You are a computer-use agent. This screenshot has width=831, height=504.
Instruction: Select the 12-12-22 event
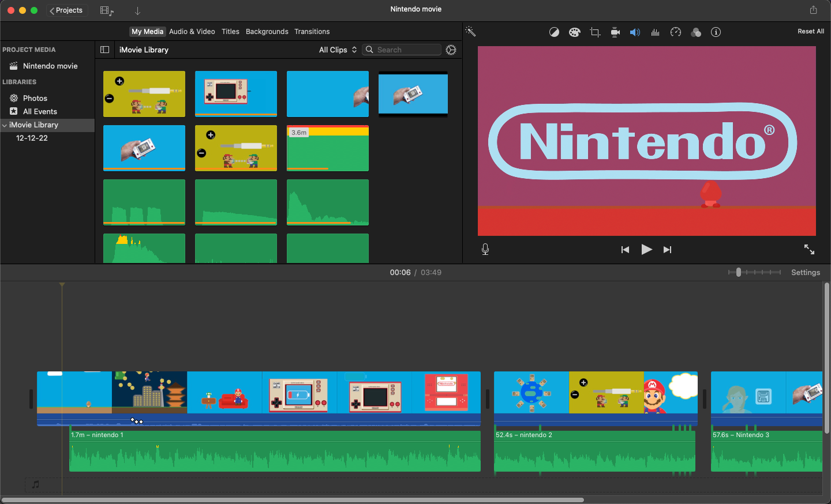click(32, 138)
